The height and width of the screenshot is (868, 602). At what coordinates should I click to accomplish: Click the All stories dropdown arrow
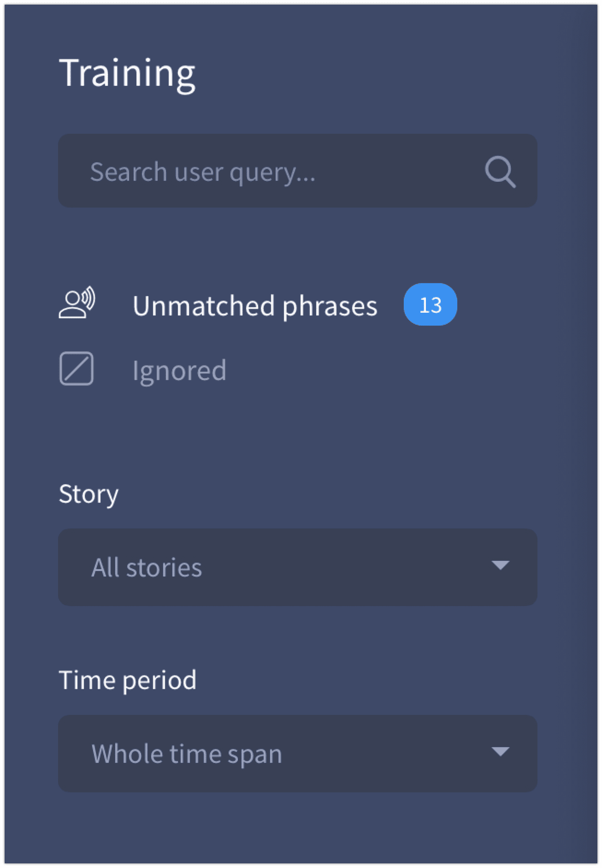500,565
